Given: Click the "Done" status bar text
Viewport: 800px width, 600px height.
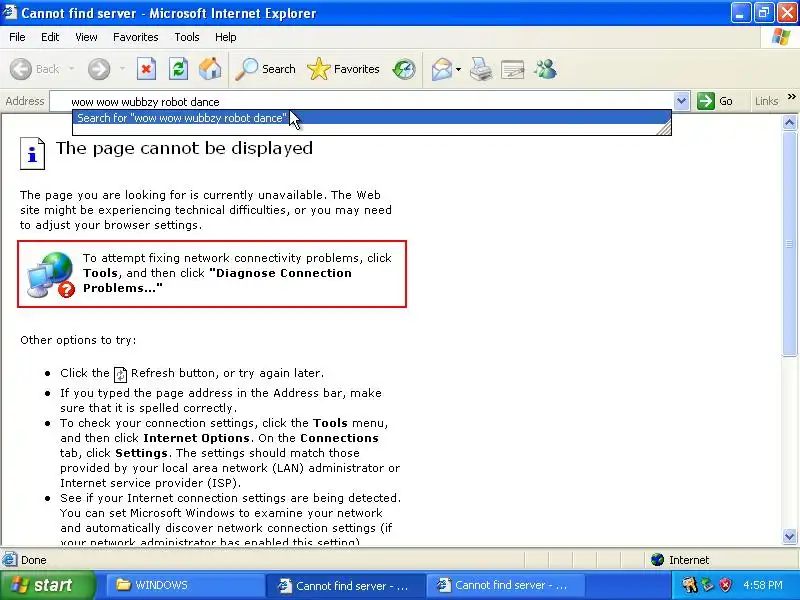Looking at the screenshot, I should tap(34, 560).
